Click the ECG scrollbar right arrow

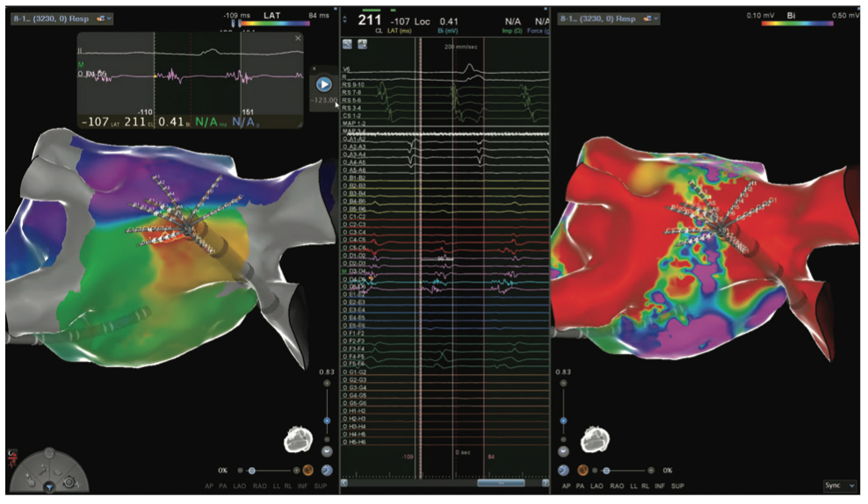click(x=546, y=483)
